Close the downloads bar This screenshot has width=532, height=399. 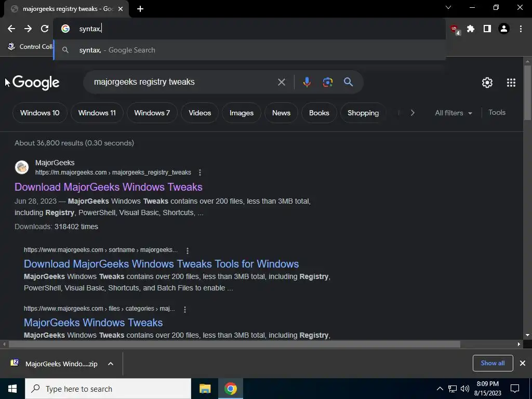click(x=523, y=363)
